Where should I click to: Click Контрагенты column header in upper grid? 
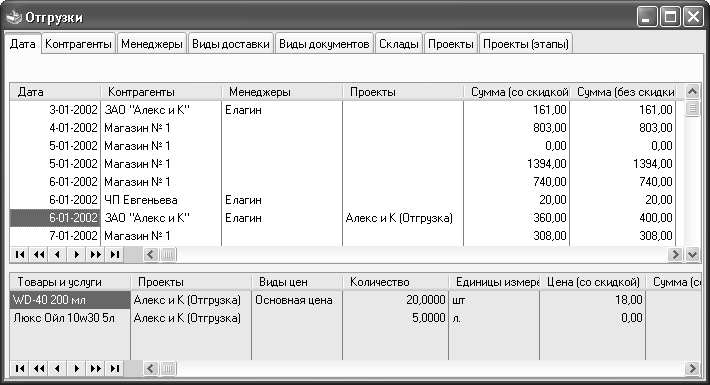click(161, 92)
